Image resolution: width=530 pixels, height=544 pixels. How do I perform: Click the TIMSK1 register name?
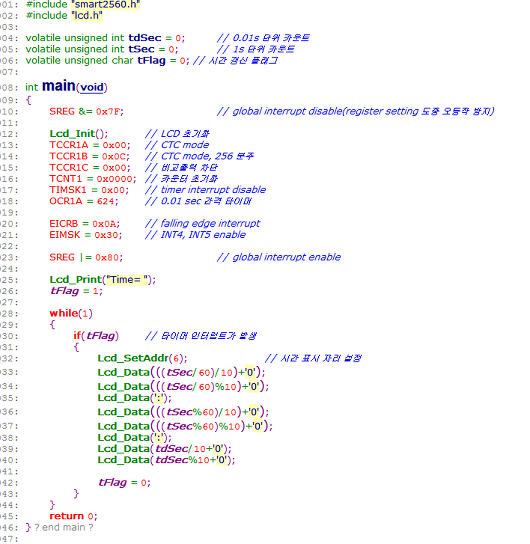68,190
